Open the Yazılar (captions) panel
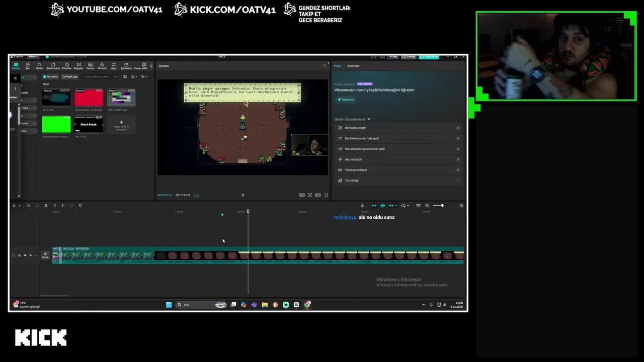Viewport: 644px width, 362px height. click(x=91, y=66)
